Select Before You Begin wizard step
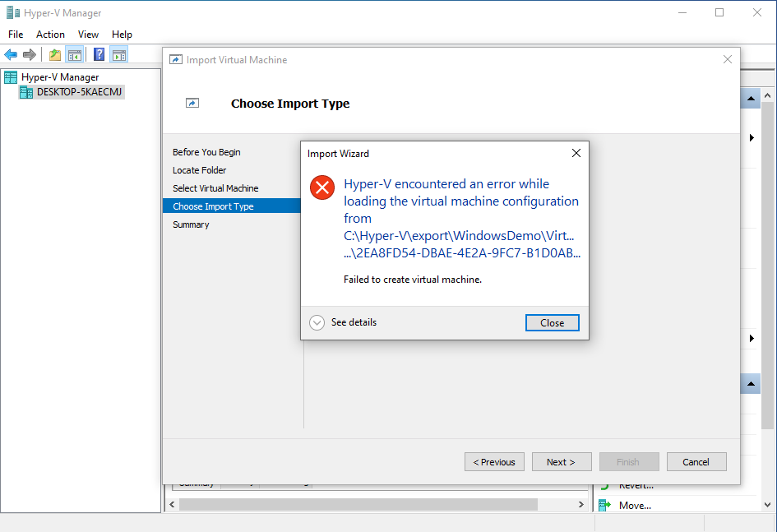The height and width of the screenshot is (532, 777). click(206, 152)
